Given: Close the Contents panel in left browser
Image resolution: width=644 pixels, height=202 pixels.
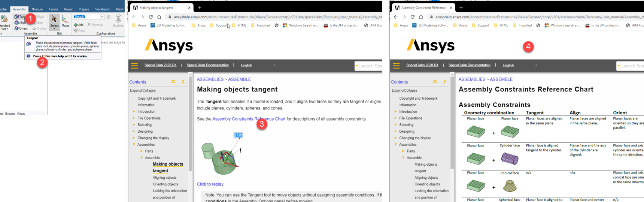Looking at the screenshot, I should [173, 82].
